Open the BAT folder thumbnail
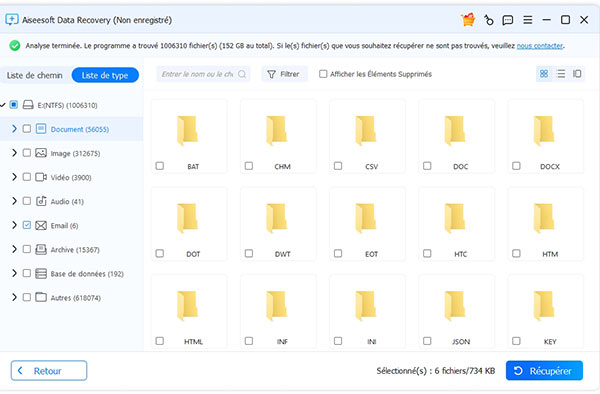This screenshot has width=600, height=394. click(x=187, y=131)
